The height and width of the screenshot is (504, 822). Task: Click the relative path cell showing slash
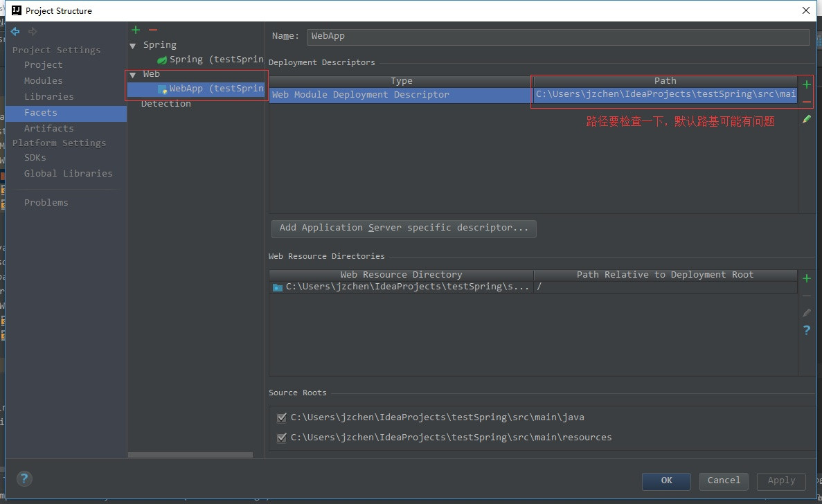[x=665, y=287]
